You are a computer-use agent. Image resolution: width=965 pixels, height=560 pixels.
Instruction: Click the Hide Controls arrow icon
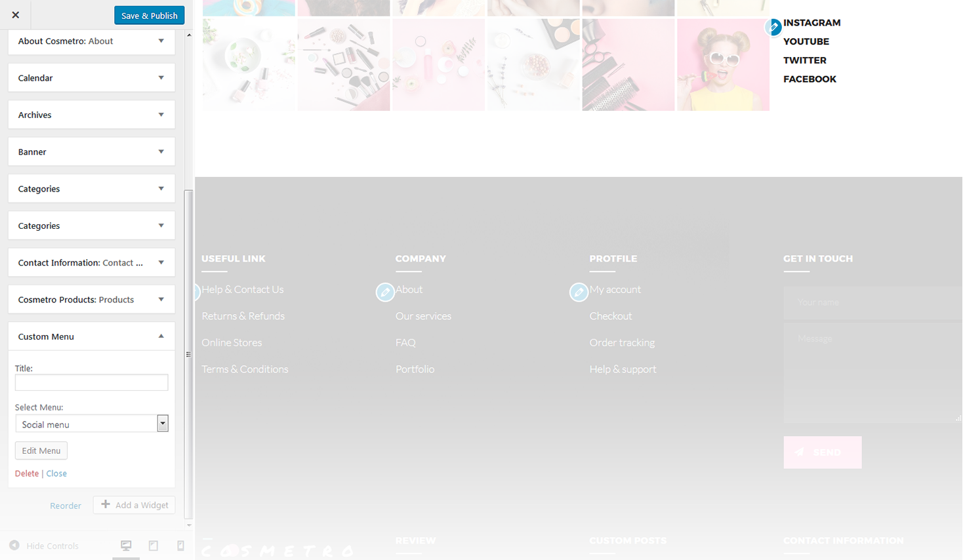tap(14, 546)
